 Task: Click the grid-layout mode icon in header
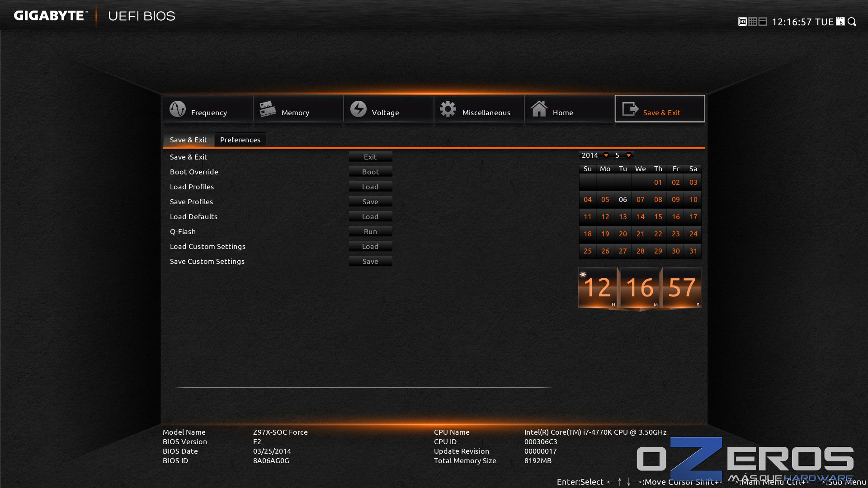click(x=753, y=22)
